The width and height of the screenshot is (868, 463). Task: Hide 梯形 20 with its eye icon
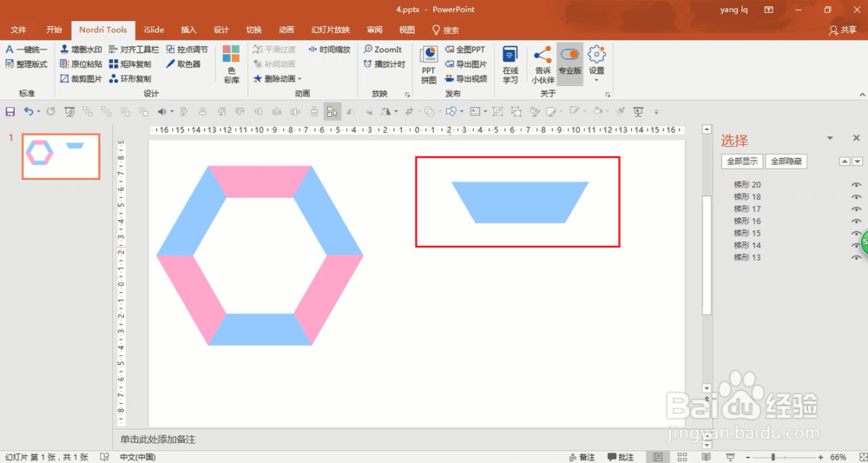(x=857, y=185)
